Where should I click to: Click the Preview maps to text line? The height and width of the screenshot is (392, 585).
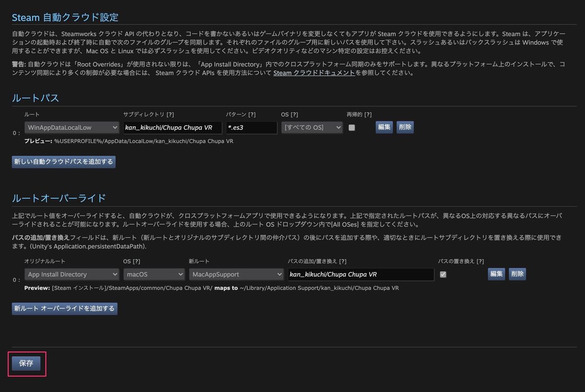click(x=212, y=288)
